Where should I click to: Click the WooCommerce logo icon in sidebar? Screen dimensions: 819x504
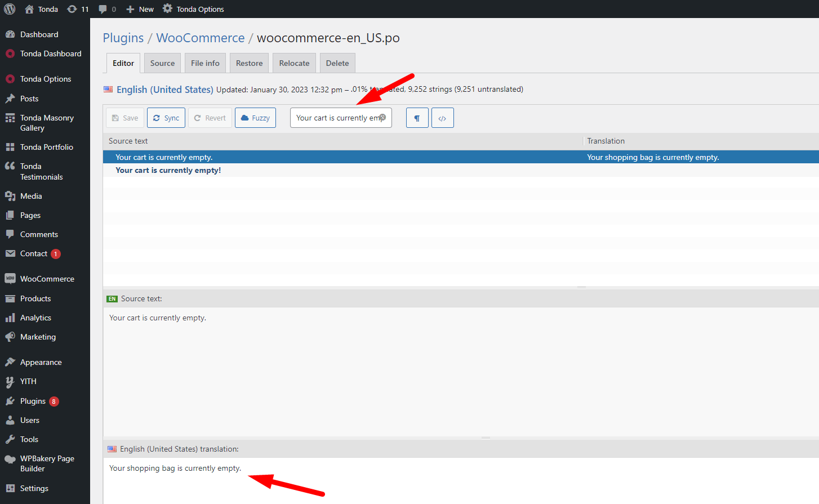[10, 279]
